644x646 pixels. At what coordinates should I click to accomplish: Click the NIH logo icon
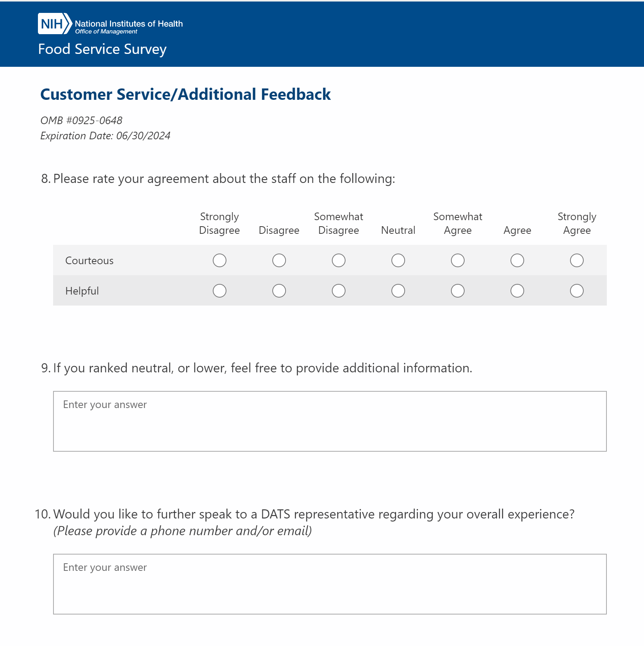point(55,24)
